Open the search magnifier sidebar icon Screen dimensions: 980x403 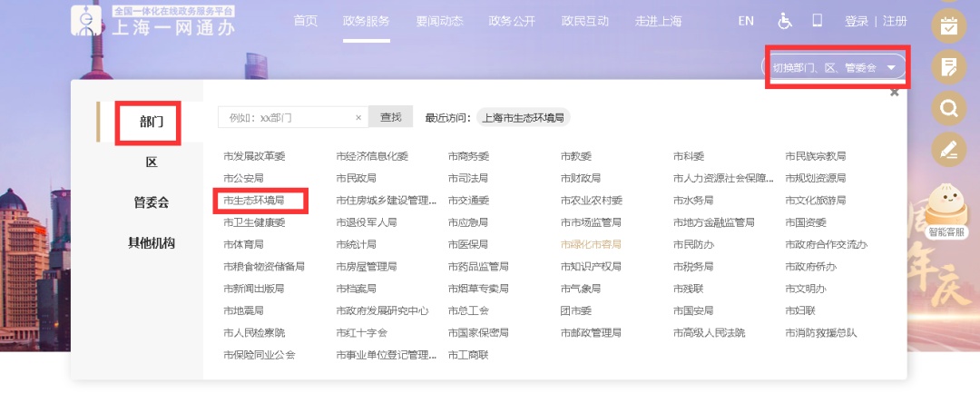click(x=949, y=109)
